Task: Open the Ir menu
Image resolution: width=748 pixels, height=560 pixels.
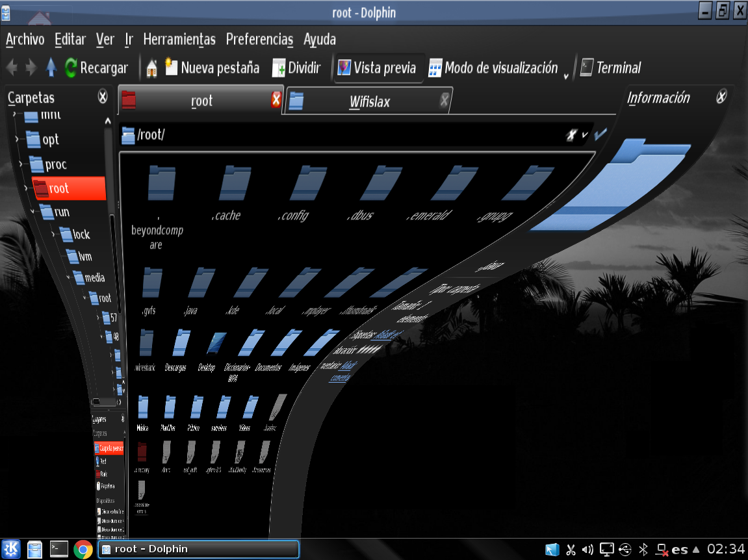Action: click(129, 39)
